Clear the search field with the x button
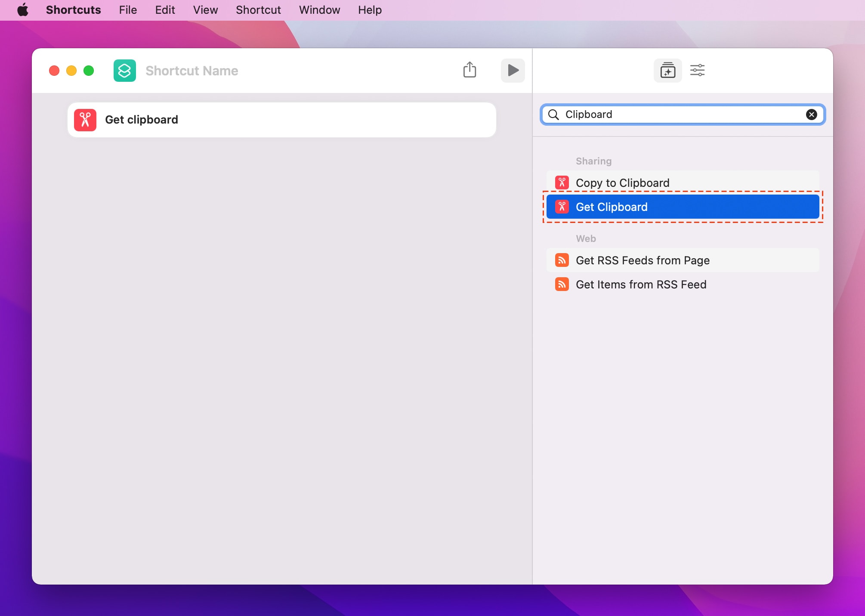Screen dimensions: 865x616 (x=812, y=114)
